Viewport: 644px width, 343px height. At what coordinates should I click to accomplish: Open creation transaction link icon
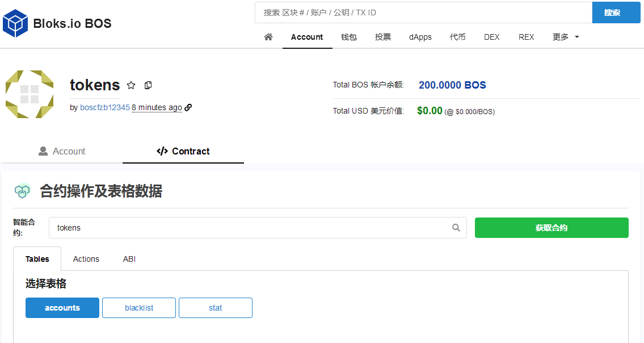click(x=188, y=107)
